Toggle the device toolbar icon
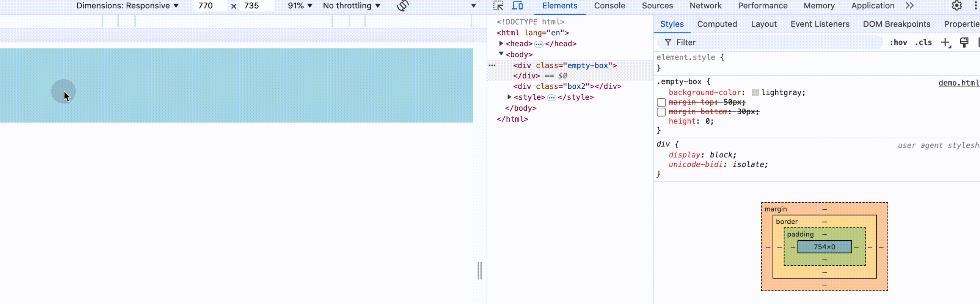The height and width of the screenshot is (304, 980). coord(517,6)
